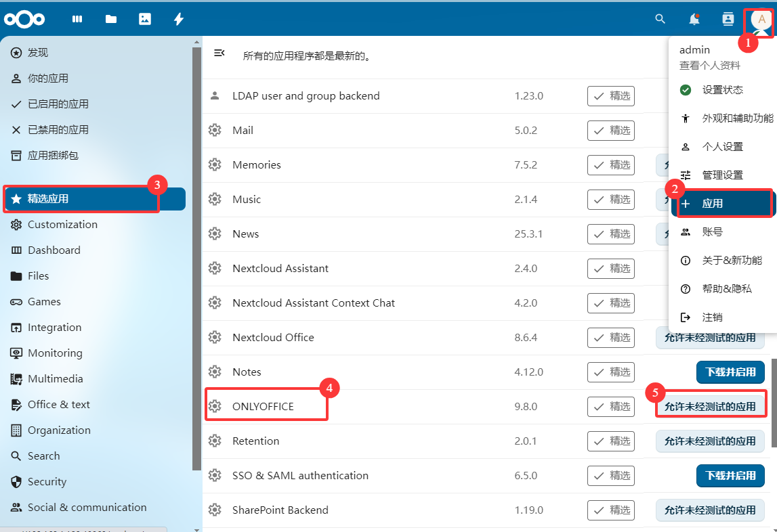This screenshot has height=532, width=777.
Task: Choose 注销 to log out
Action: click(712, 317)
